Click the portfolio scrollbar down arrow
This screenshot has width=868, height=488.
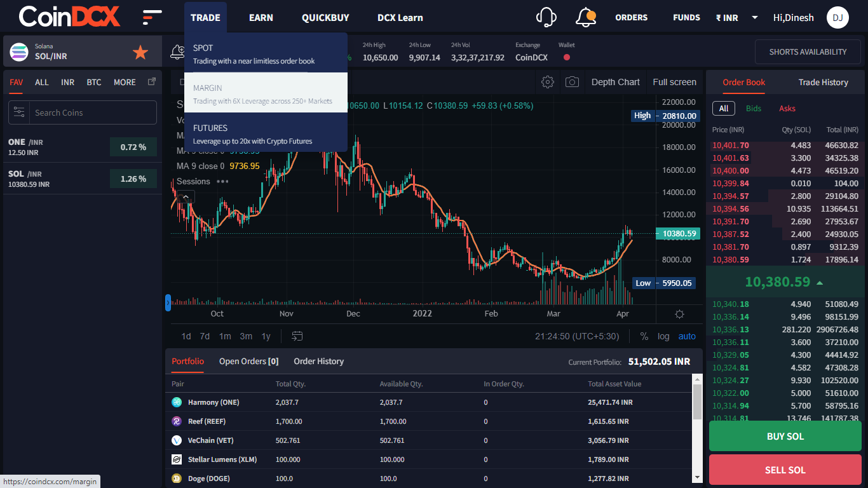697,478
